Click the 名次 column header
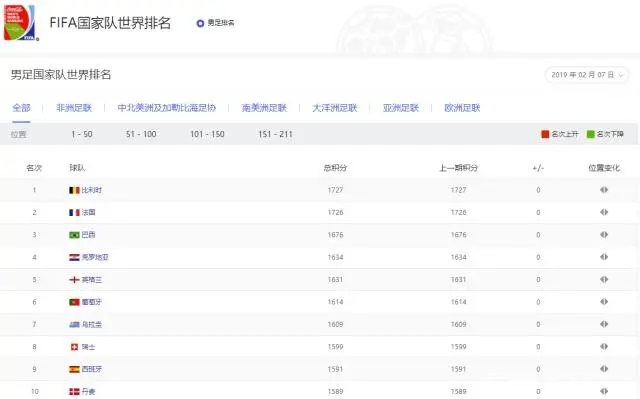This screenshot has height=399, width=640. click(x=34, y=168)
